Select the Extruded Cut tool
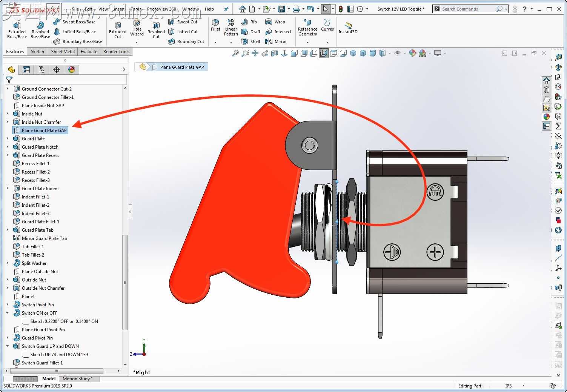The width and height of the screenshot is (567, 392). tap(118, 29)
